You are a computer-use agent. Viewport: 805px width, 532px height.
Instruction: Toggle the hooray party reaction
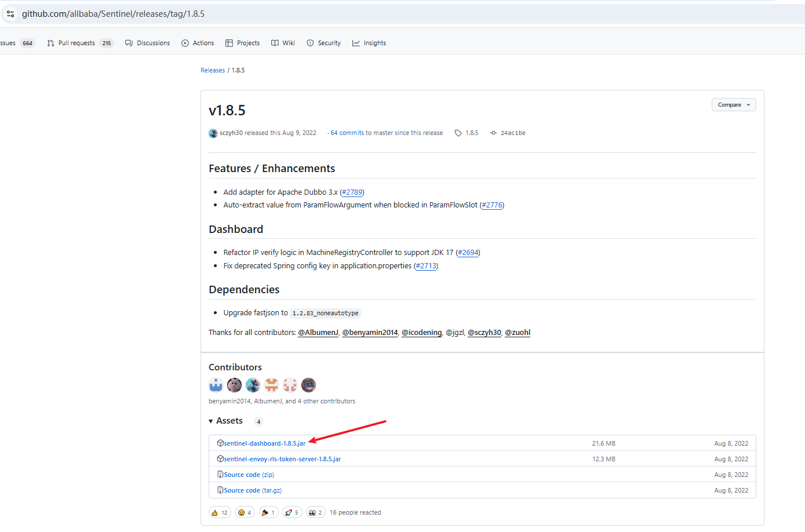click(268, 512)
